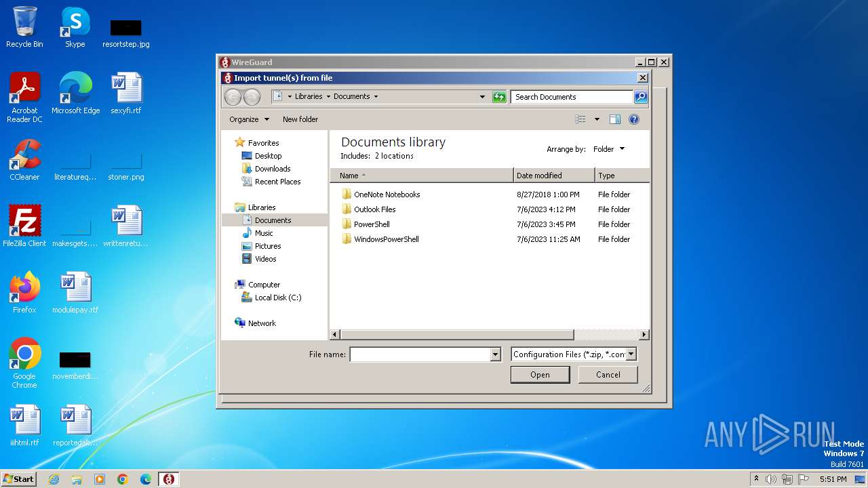
Task: Click the taskbar clock showing 5:51 PM
Action: [x=833, y=479]
